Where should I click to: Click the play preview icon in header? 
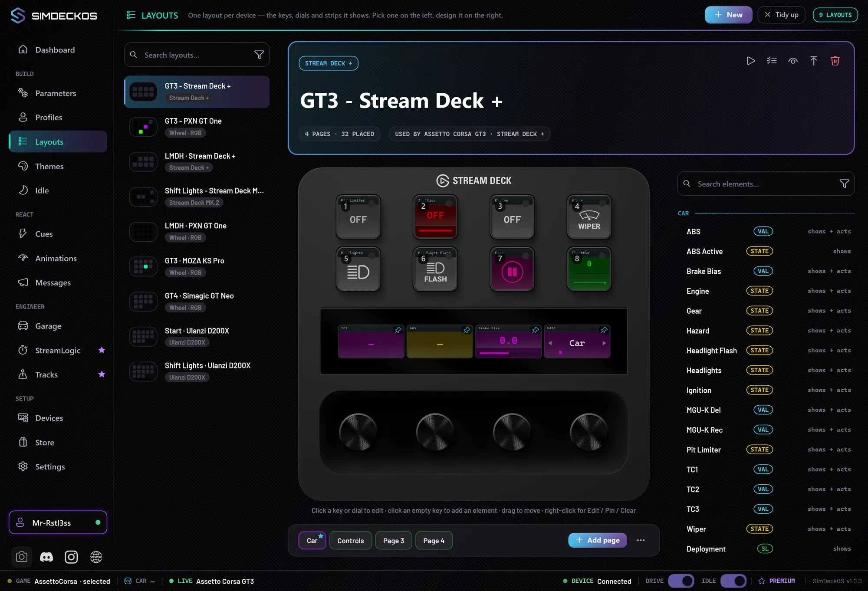751,61
